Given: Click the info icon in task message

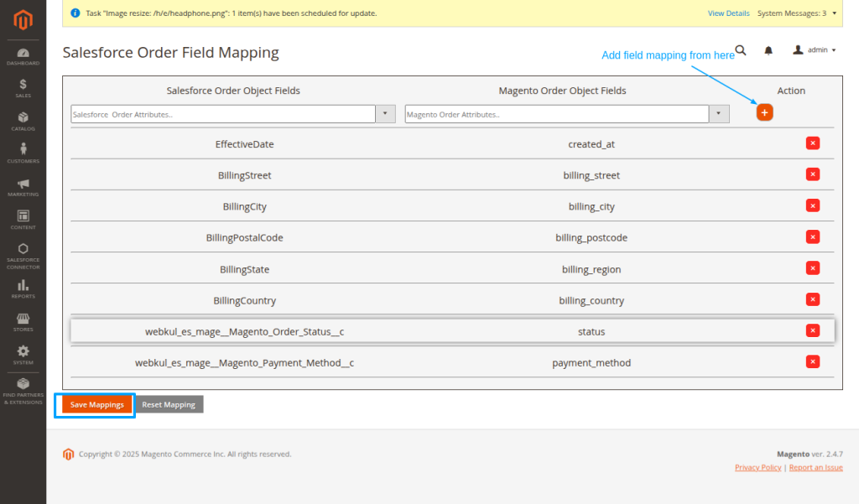Looking at the screenshot, I should (75, 13).
